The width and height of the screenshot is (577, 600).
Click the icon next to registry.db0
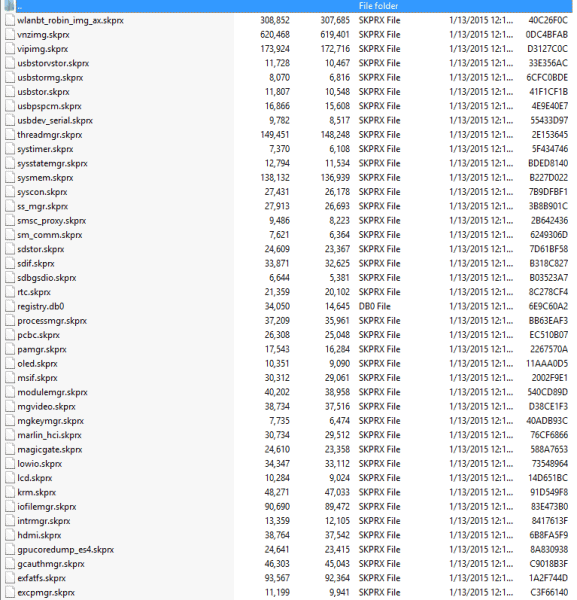(x=10, y=306)
